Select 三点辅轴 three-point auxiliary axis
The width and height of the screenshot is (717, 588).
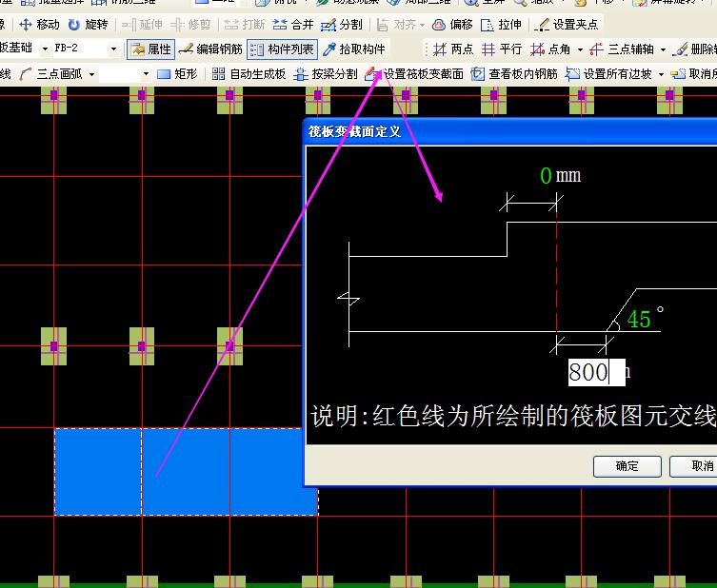(x=622, y=49)
